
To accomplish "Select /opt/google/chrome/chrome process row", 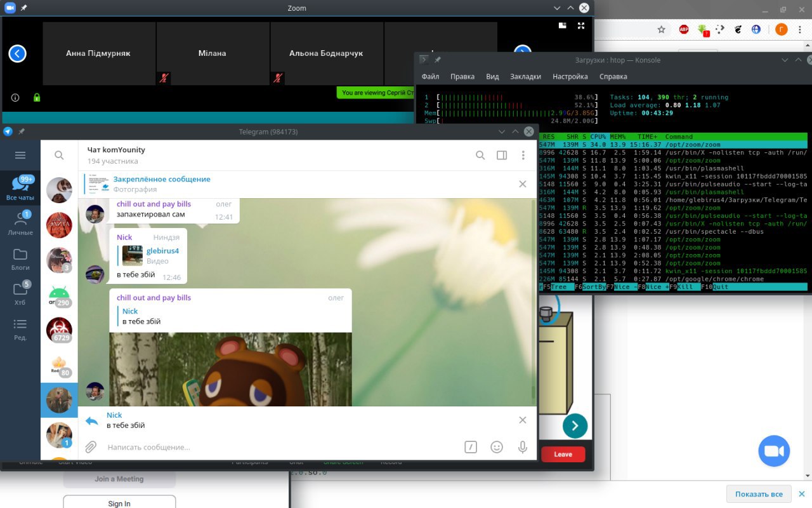I will 673,279.
